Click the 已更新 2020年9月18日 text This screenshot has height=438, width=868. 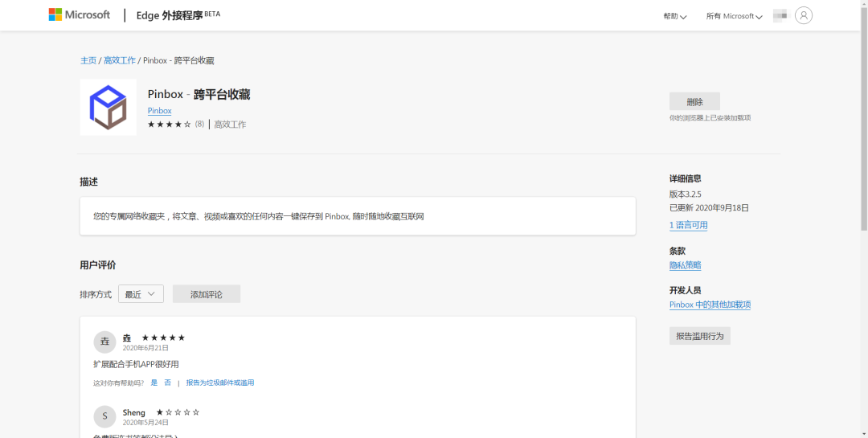point(709,208)
